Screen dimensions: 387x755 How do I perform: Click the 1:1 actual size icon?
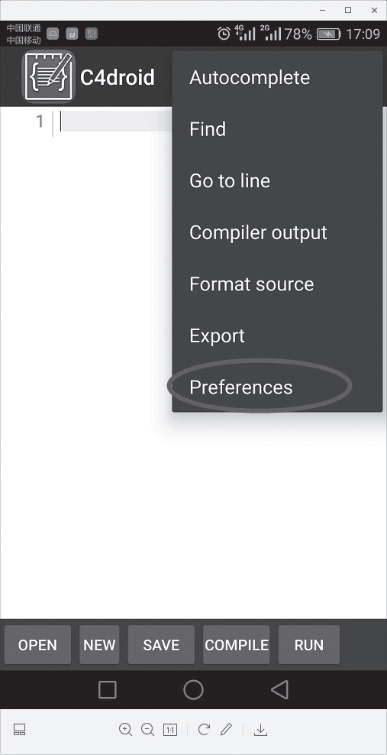[170, 730]
